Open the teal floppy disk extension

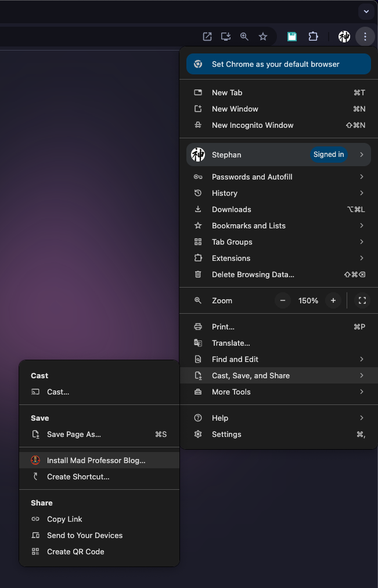point(292,37)
